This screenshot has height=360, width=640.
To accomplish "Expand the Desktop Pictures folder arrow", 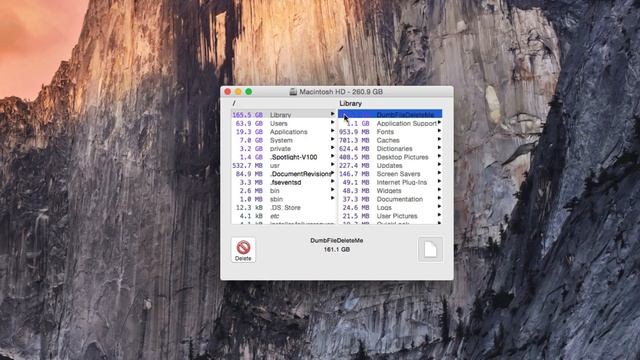I will tap(439, 156).
